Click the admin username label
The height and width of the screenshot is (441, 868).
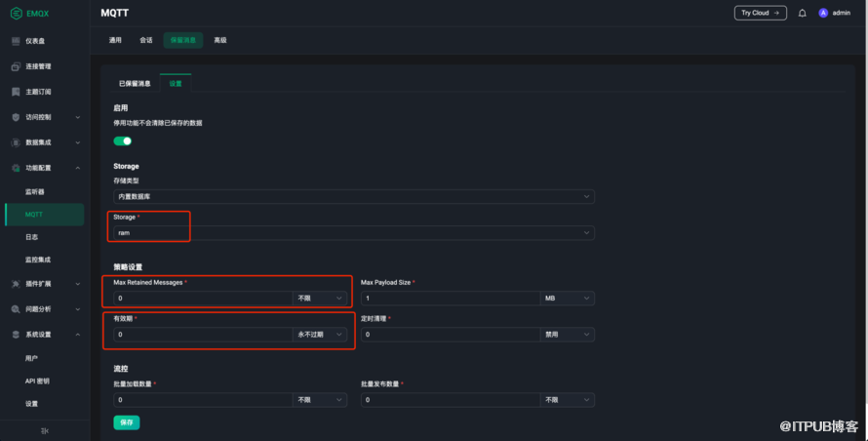841,13
